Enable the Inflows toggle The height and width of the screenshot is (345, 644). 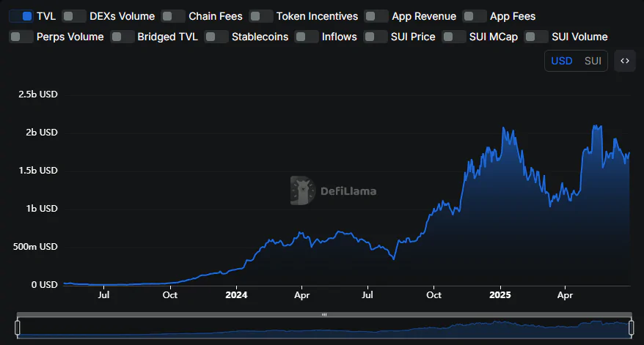[307, 37]
